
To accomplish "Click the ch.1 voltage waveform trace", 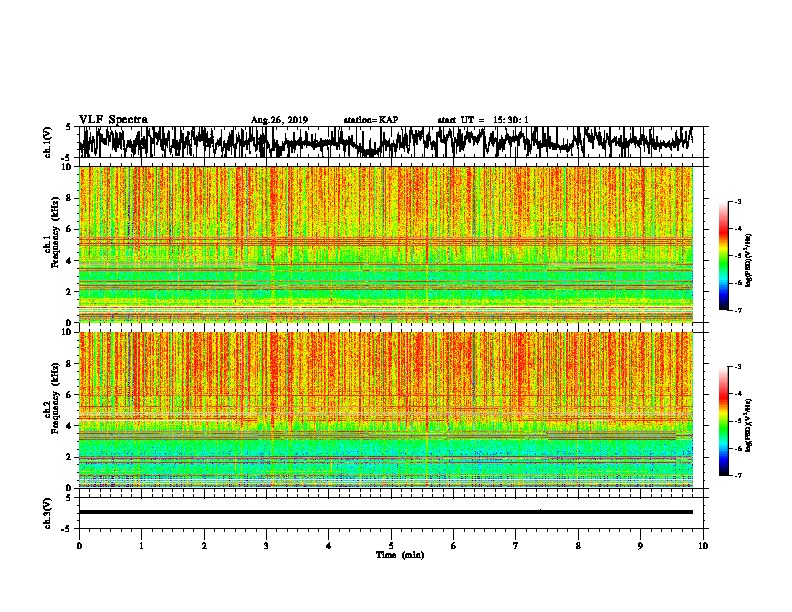I will (x=385, y=142).
